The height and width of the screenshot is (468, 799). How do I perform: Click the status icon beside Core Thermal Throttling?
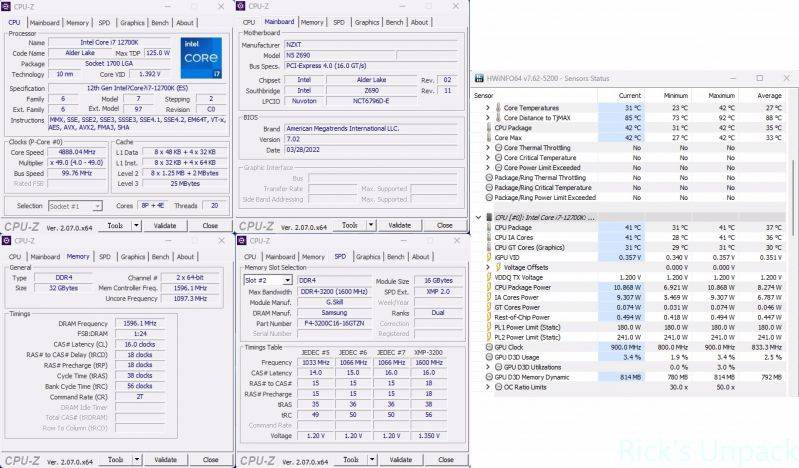click(498, 148)
